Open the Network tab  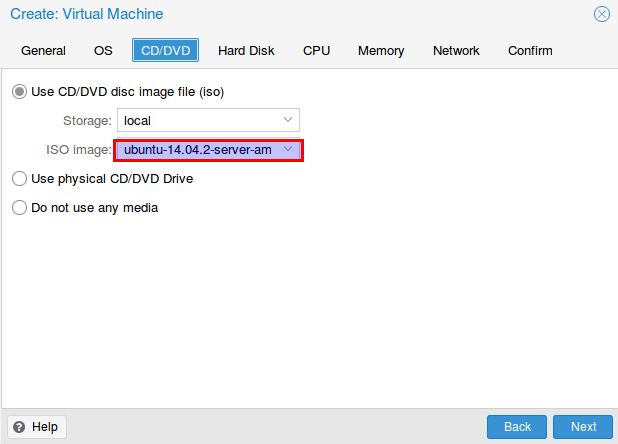456,50
